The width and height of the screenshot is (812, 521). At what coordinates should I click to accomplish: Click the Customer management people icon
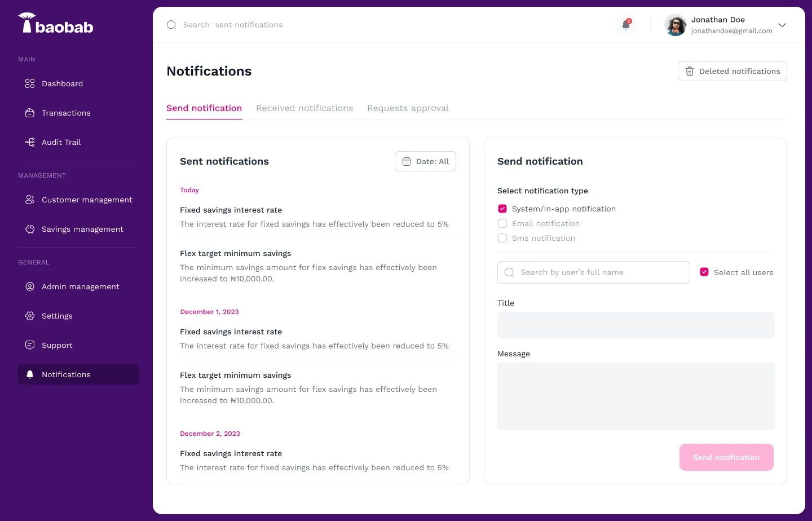30,200
